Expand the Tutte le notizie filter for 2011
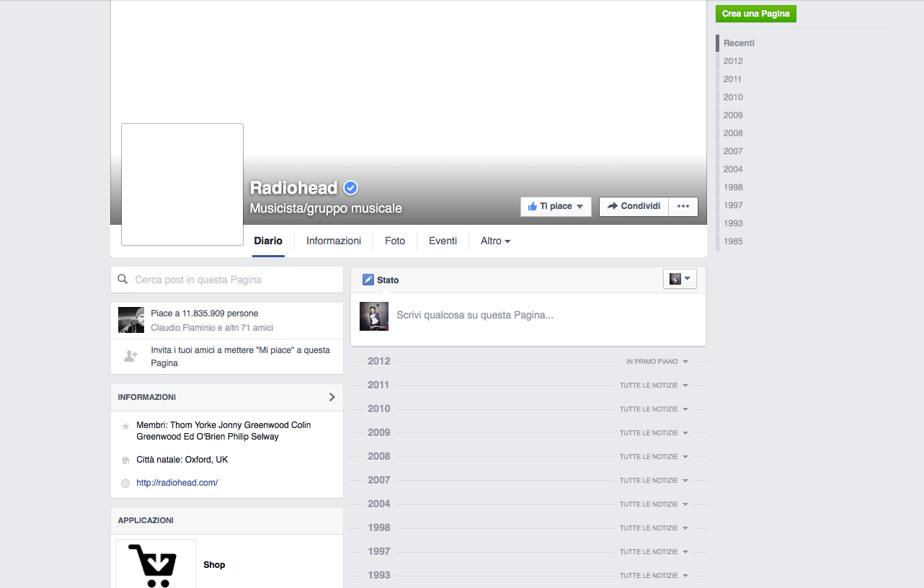924x588 pixels. coord(653,386)
